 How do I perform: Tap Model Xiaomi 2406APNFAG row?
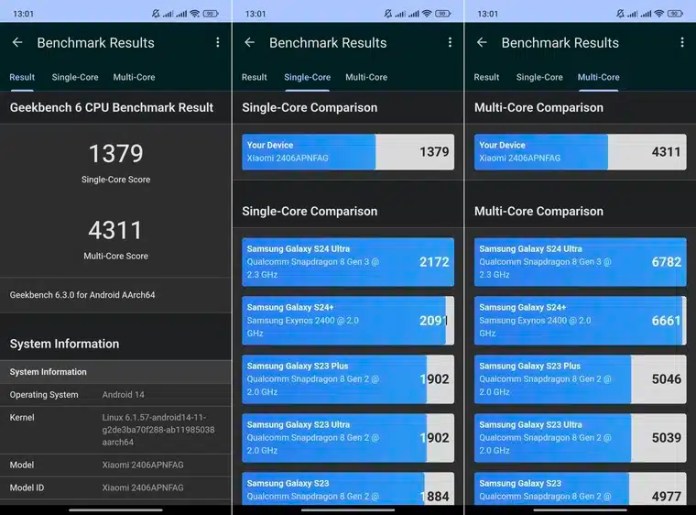click(x=116, y=465)
